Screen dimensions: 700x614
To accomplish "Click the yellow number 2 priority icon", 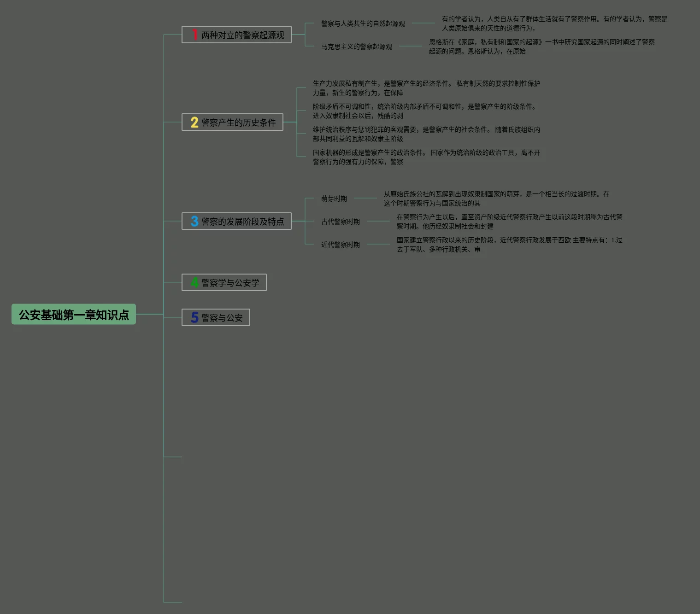I will (194, 122).
